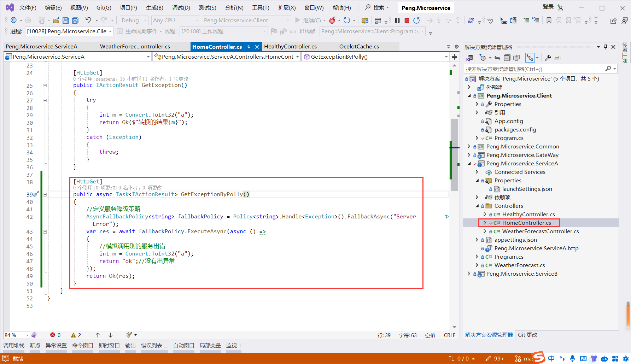Close the HomeController.cs tab
The width and height of the screenshot is (631, 364).
pyautogui.click(x=257, y=47)
